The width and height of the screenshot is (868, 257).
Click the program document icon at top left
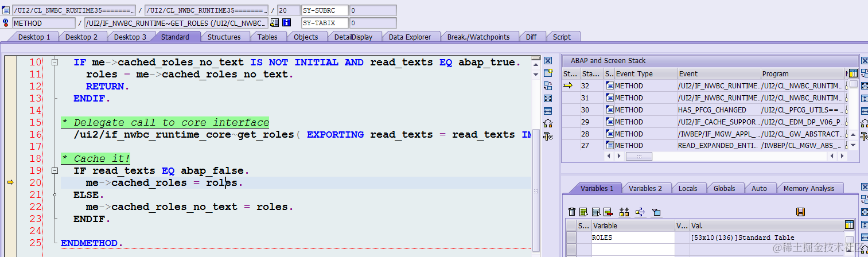point(6,10)
